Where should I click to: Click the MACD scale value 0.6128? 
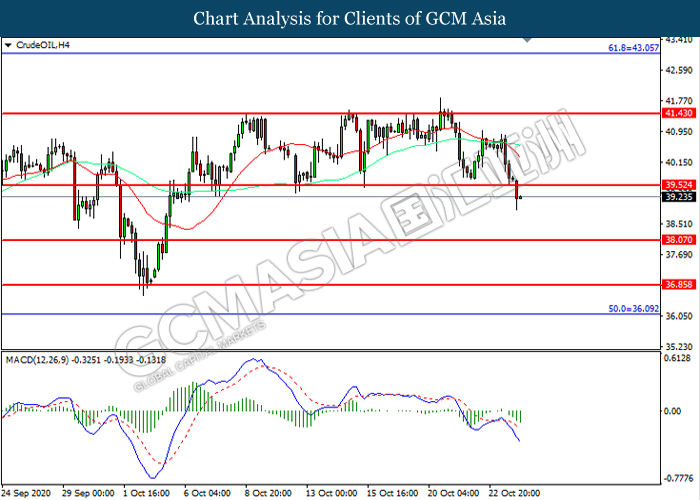[x=679, y=358]
